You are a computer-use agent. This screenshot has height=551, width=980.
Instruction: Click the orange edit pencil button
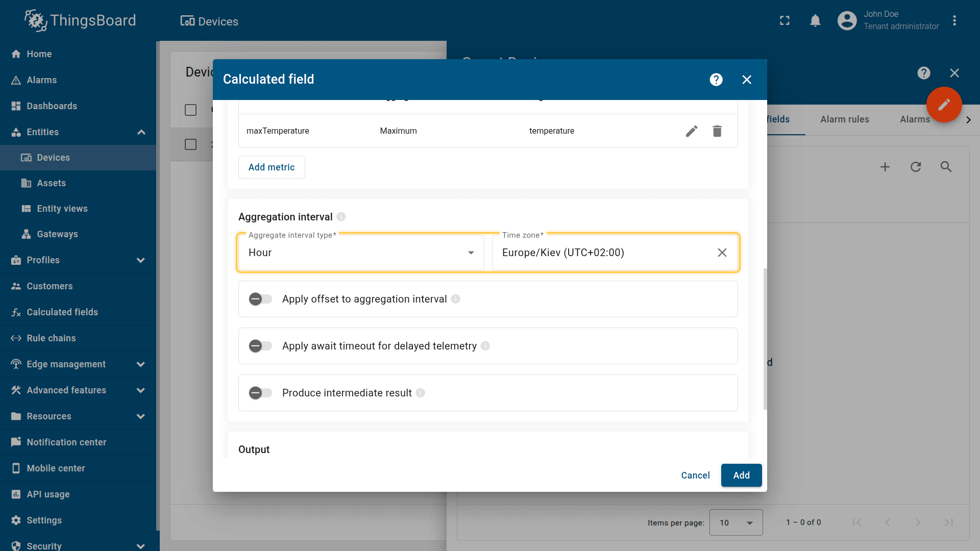[x=944, y=105]
